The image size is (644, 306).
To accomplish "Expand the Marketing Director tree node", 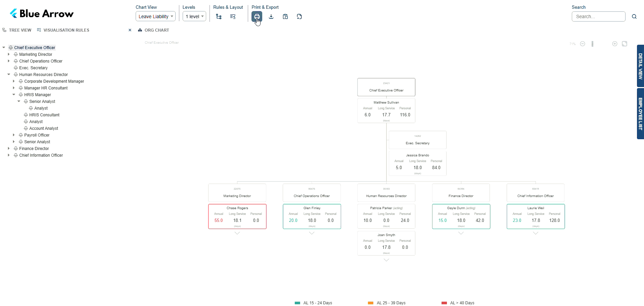I will click(x=8, y=54).
